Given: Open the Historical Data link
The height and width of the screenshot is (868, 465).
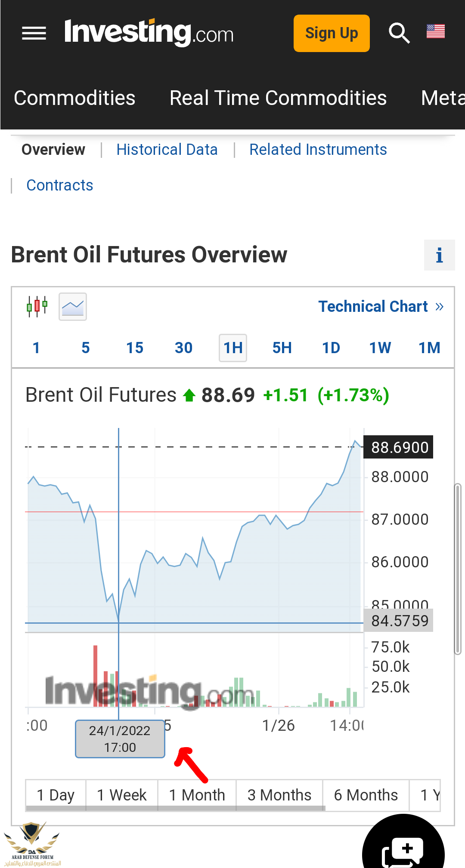Looking at the screenshot, I should point(167,150).
